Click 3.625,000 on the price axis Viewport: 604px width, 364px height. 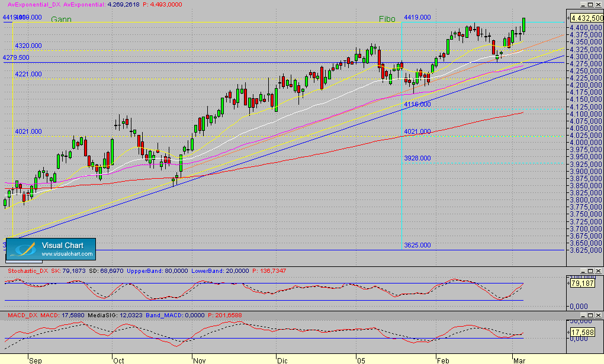(586, 250)
